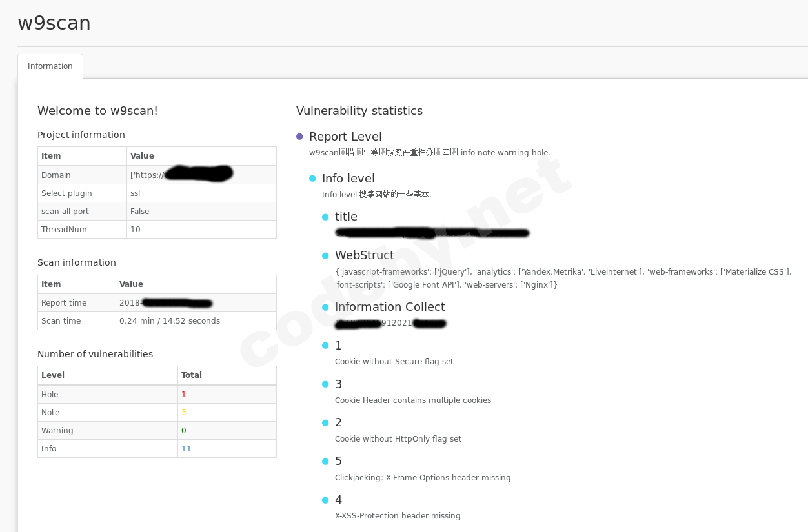The image size is (808, 532).
Task: Open the Information tab
Action: point(50,66)
